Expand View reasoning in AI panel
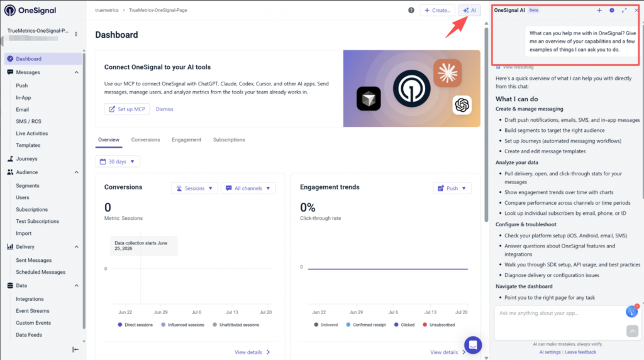The height and width of the screenshot is (360, 644). [x=514, y=67]
